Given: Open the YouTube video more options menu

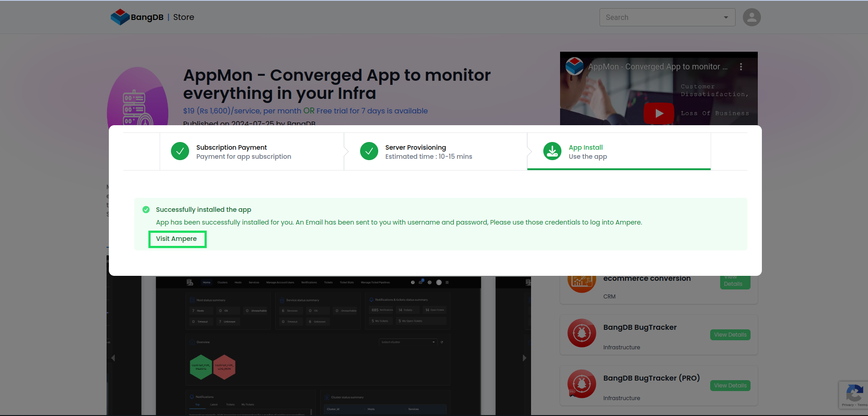Looking at the screenshot, I should coord(741,67).
